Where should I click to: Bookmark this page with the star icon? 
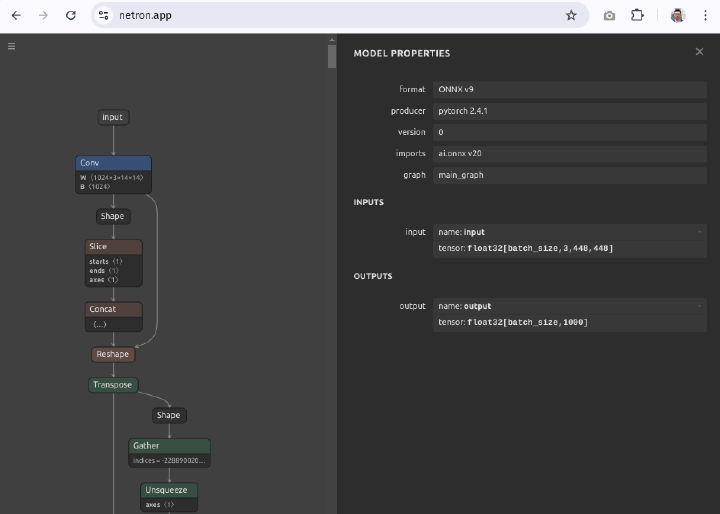[x=571, y=15]
